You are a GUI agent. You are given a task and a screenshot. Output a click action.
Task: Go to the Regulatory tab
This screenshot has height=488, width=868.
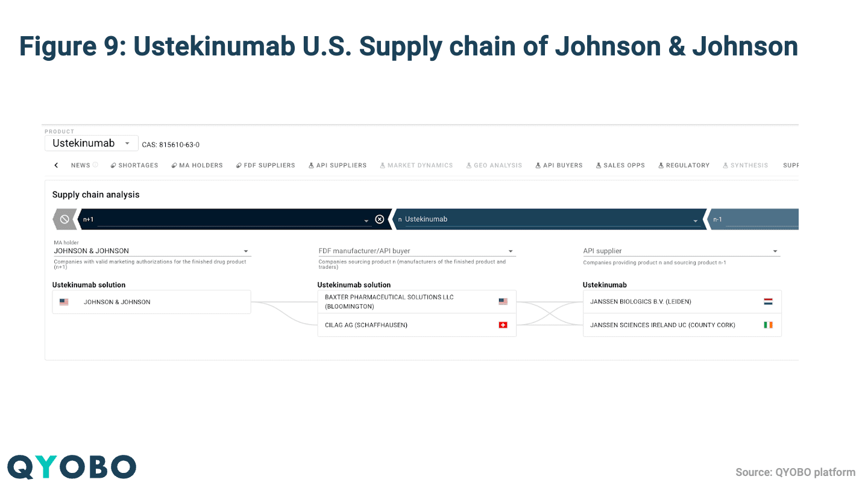(684, 165)
